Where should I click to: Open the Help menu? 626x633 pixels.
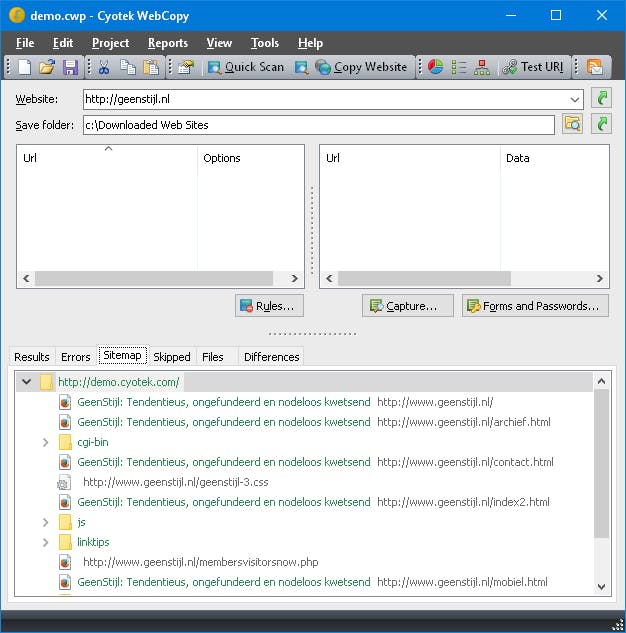click(x=310, y=43)
